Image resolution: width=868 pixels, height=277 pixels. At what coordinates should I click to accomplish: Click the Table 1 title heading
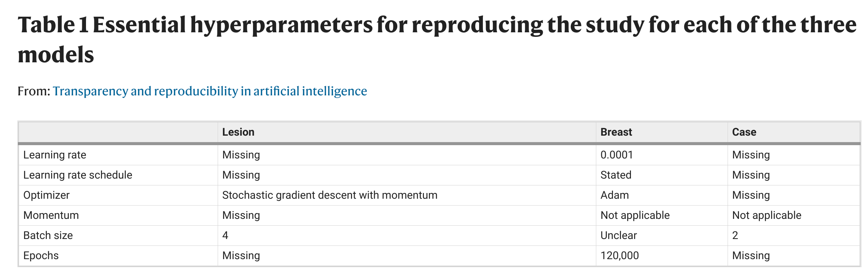click(x=437, y=40)
